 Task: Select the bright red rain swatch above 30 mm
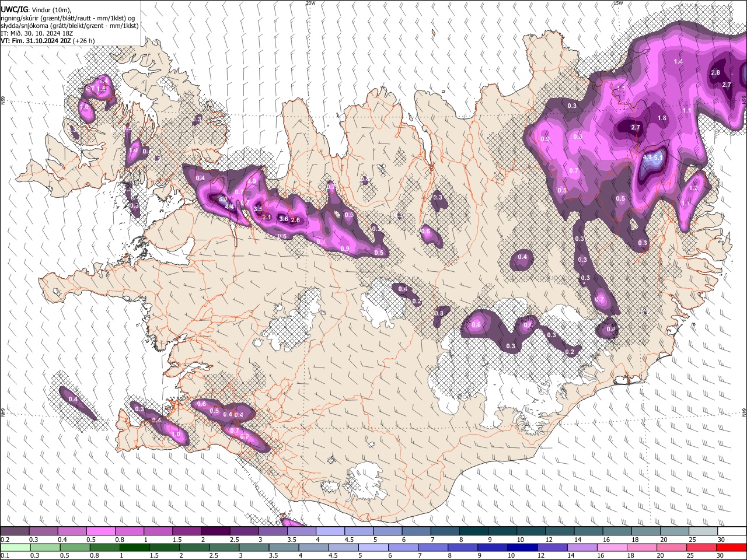(731, 547)
